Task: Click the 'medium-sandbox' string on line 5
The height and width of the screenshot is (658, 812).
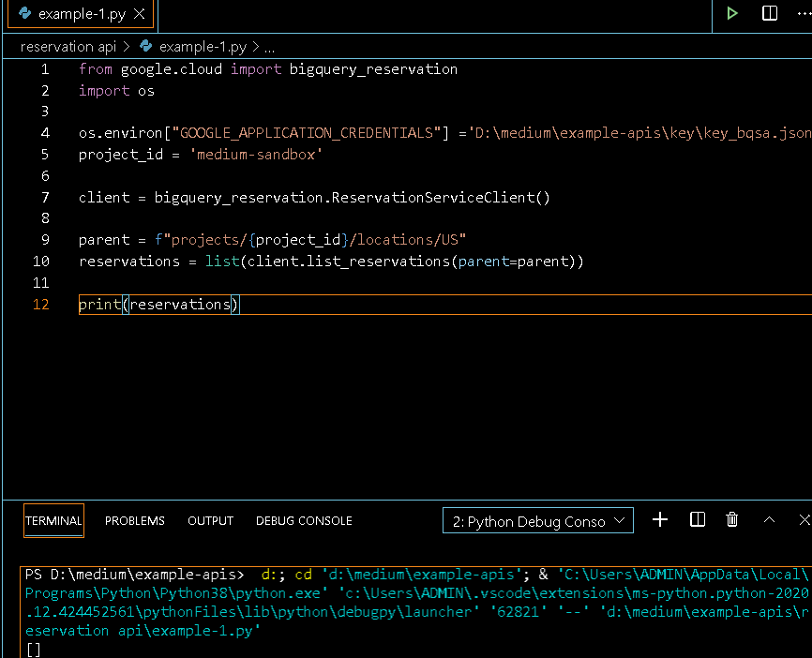Action: pos(256,155)
